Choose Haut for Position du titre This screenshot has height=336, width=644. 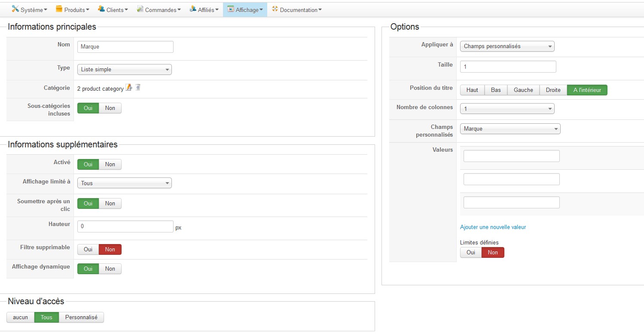(472, 90)
